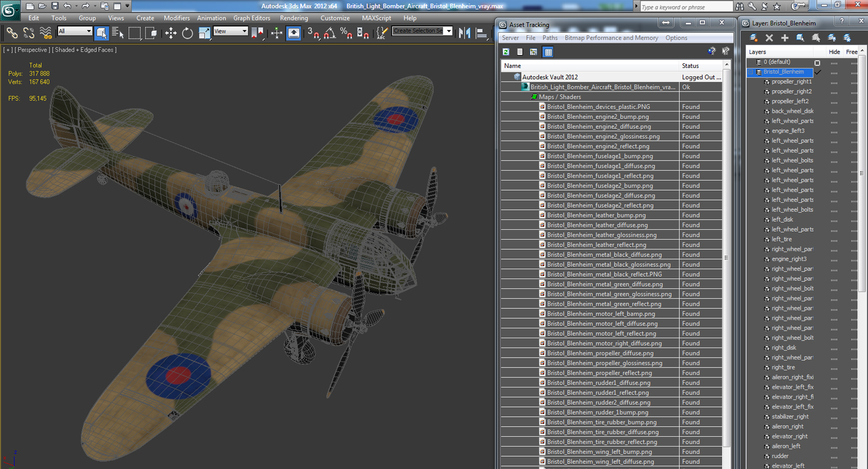The image size is (868, 469).
Task: Click the Undo arrow icon
Action: pyautogui.click(x=67, y=6)
